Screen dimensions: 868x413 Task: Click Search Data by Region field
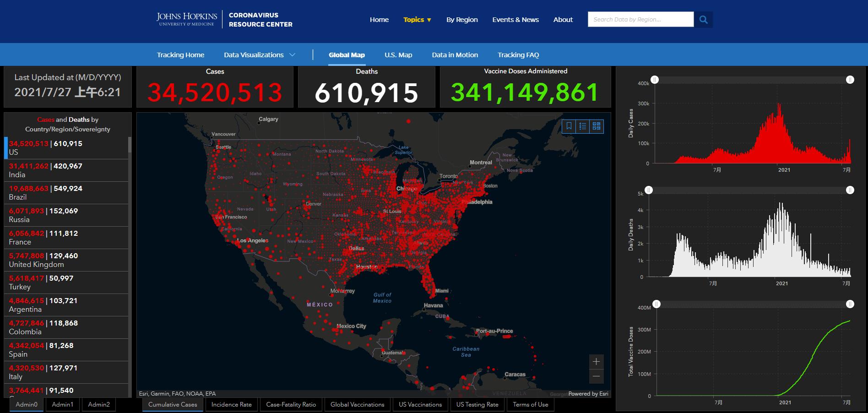point(640,20)
